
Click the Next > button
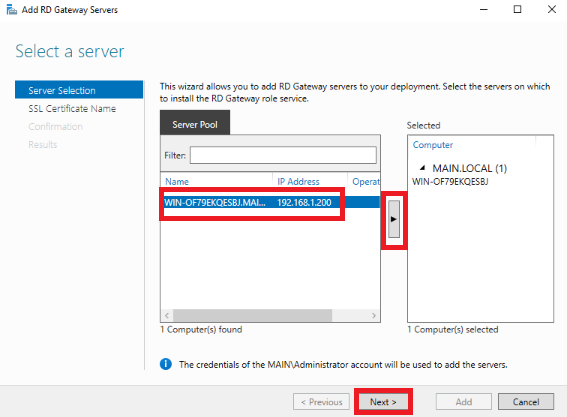(x=383, y=402)
